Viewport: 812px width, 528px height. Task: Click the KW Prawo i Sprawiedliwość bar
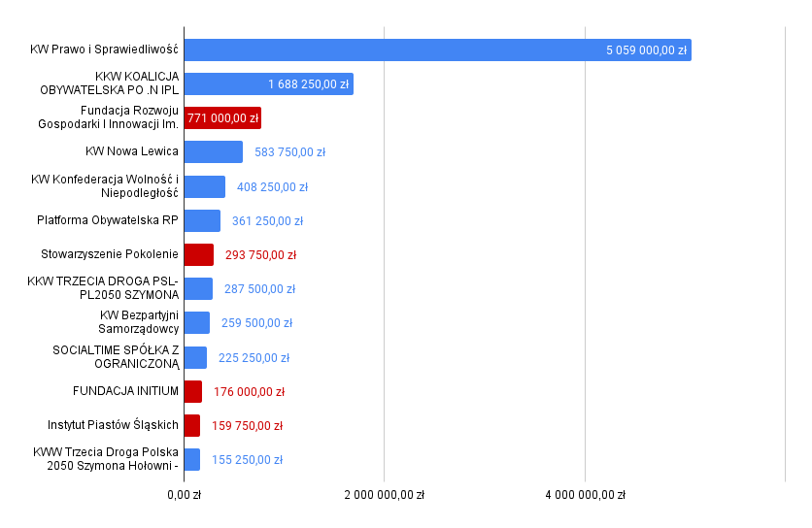pyautogui.click(x=438, y=50)
